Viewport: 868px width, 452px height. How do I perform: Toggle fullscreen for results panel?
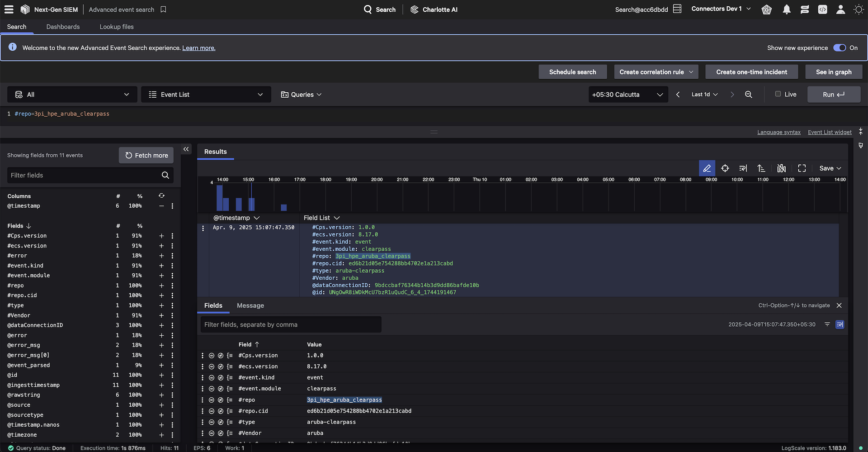coord(802,168)
